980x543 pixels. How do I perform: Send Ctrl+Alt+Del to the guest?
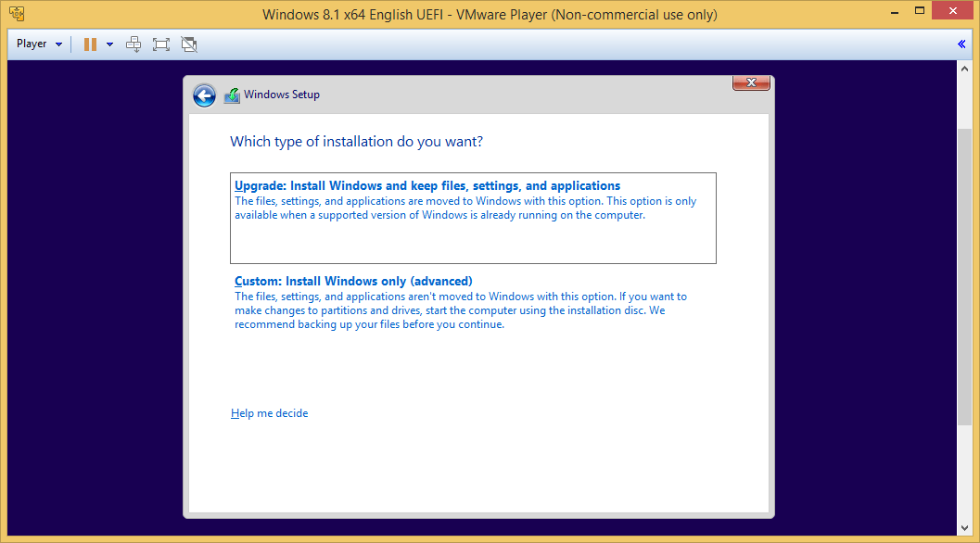134,44
